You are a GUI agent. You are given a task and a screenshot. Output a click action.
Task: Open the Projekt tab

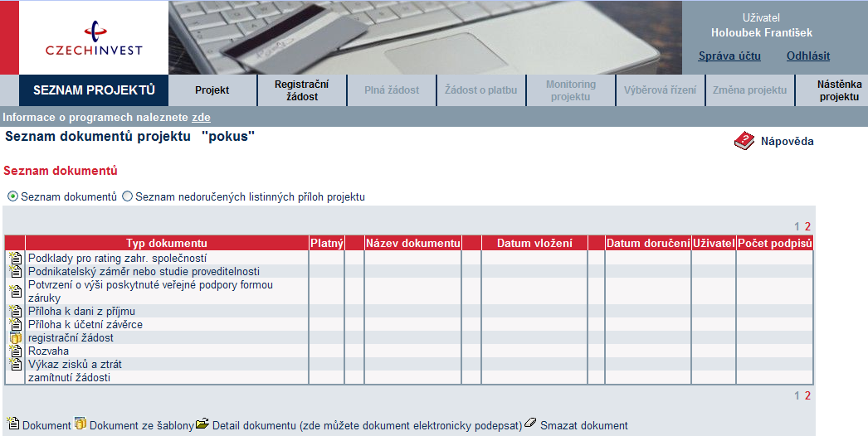tap(212, 90)
